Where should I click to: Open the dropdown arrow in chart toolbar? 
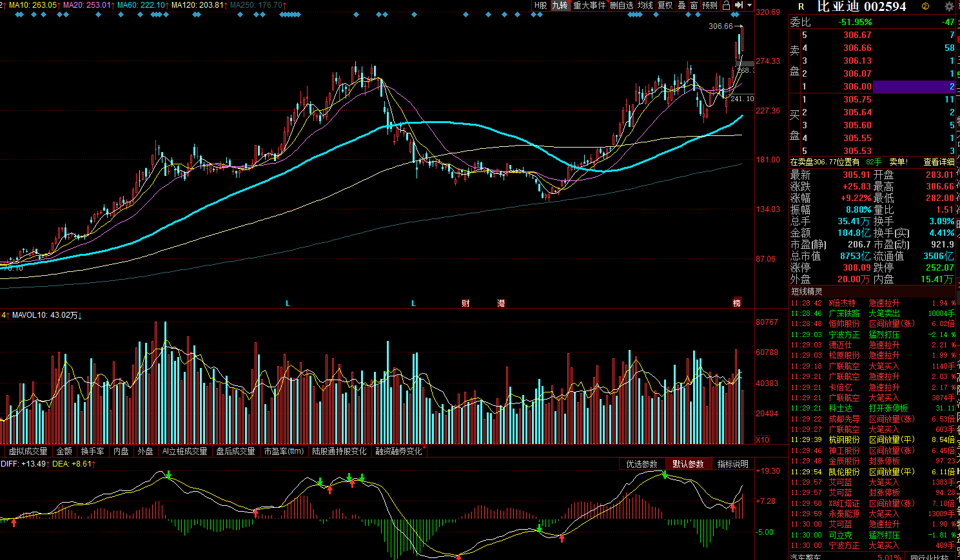750,5
